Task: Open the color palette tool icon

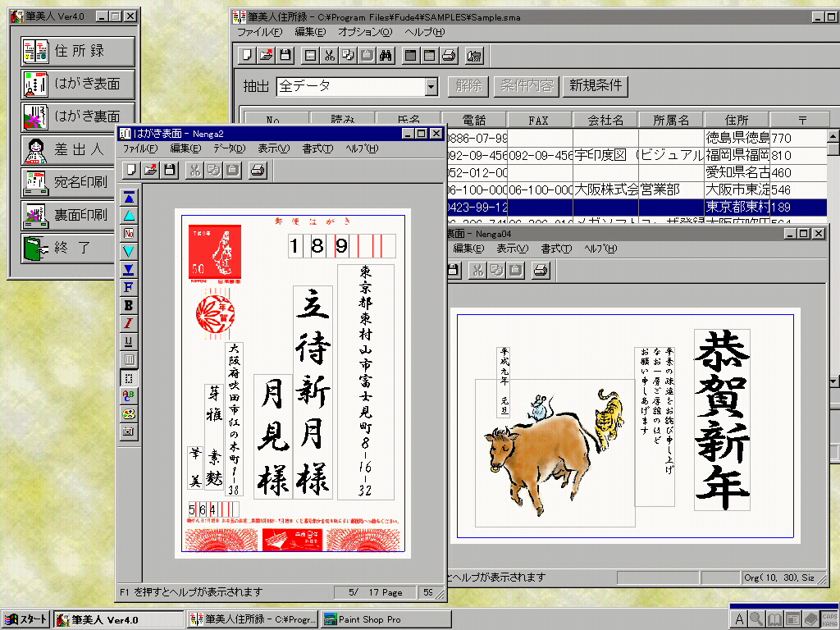Action: [x=129, y=413]
